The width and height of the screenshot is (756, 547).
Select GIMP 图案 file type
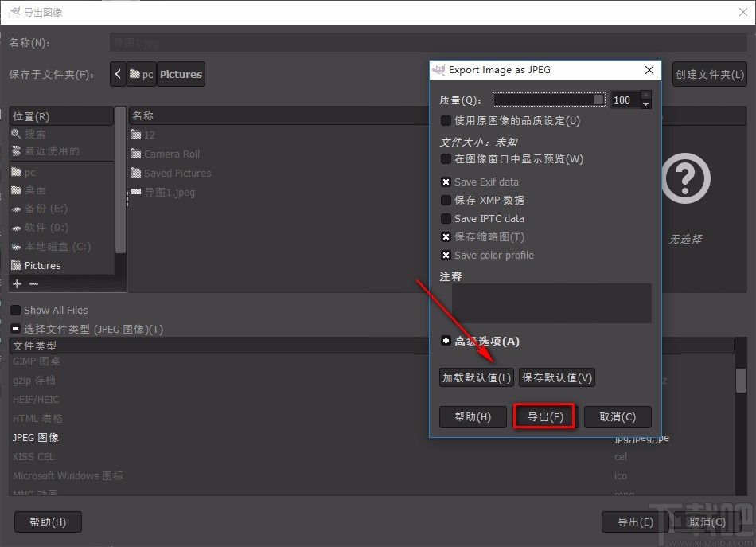(x=37, y=361)
